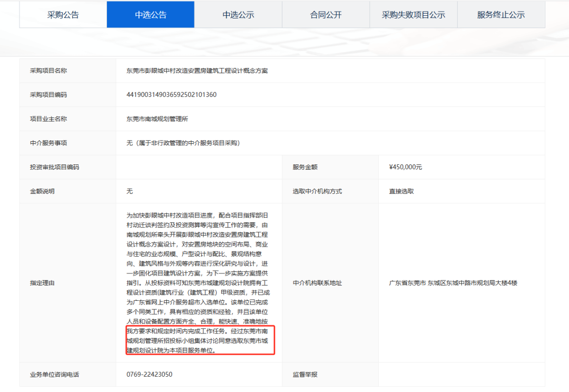The height and width of the screenshot is (392, 569).
Task: Open the 中选公告 tab
Action: pyautogui.click(x=151, y=14)
